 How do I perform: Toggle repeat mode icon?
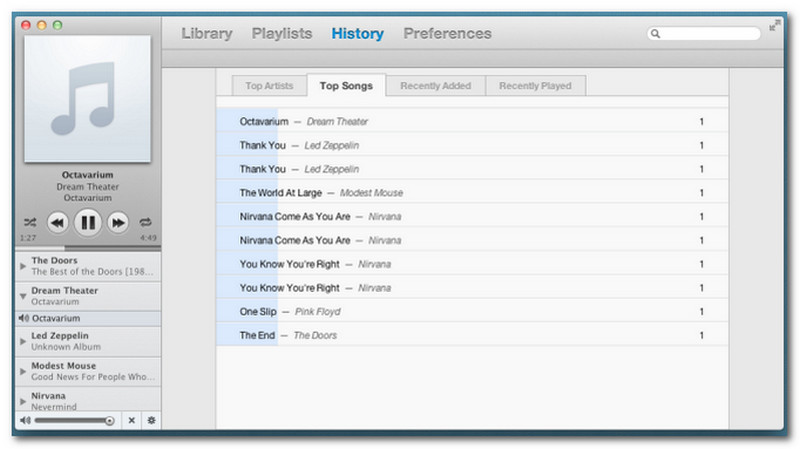(x=145, y=222)
